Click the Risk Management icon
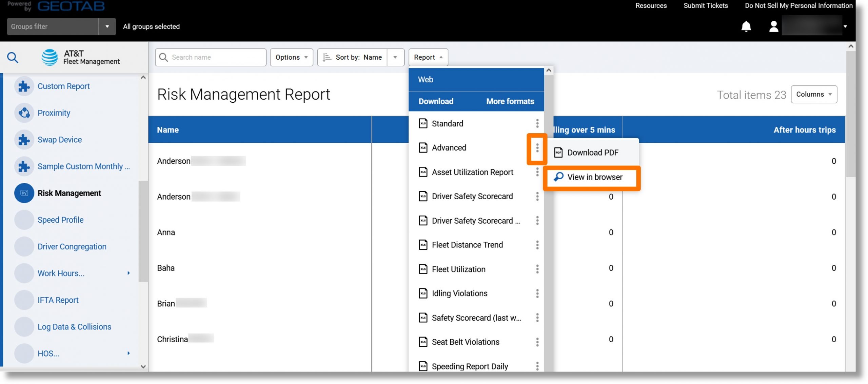Screen dimensions: 868x384 24,193
